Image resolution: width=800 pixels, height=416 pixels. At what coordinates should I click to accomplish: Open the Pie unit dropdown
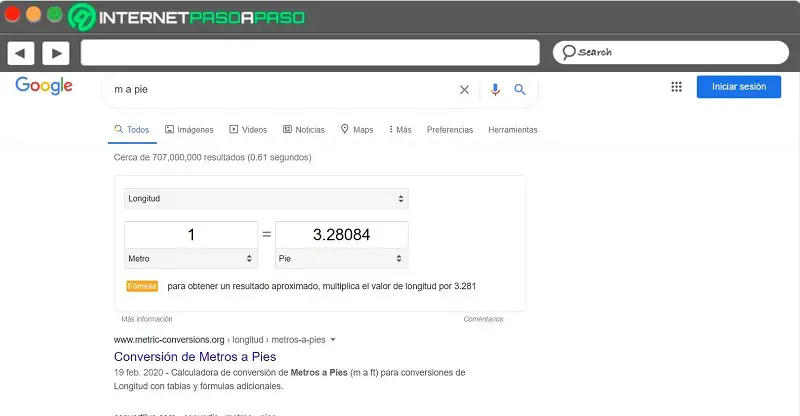pyautogui.click(x=341, y=259)
